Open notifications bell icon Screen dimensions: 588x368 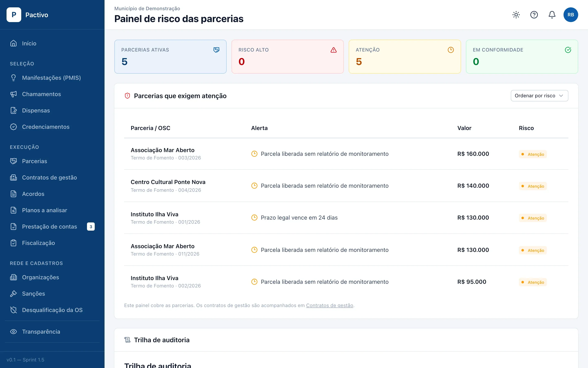(x=552, y=15)
